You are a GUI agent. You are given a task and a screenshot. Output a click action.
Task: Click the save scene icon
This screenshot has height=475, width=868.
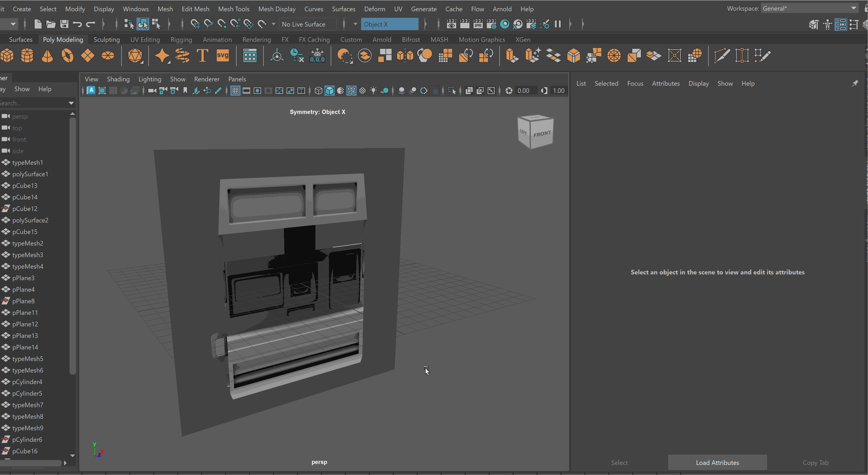coord(64,24)
